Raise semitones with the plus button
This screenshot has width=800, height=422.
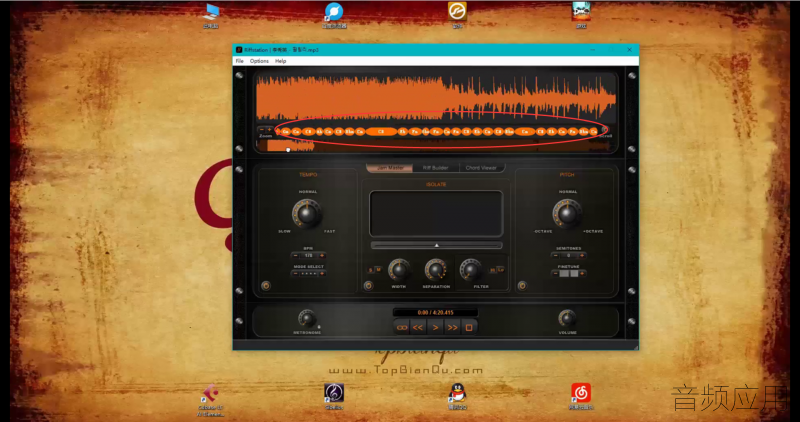point(582,255)
